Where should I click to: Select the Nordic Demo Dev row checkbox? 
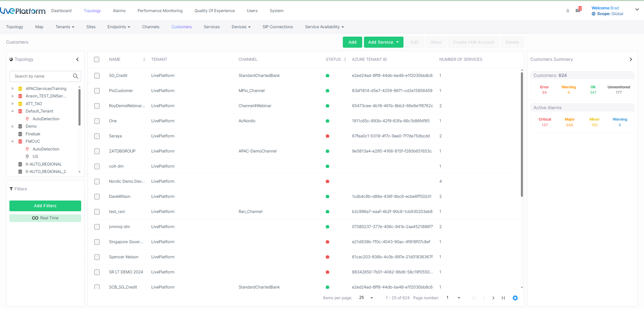point(97,181)
